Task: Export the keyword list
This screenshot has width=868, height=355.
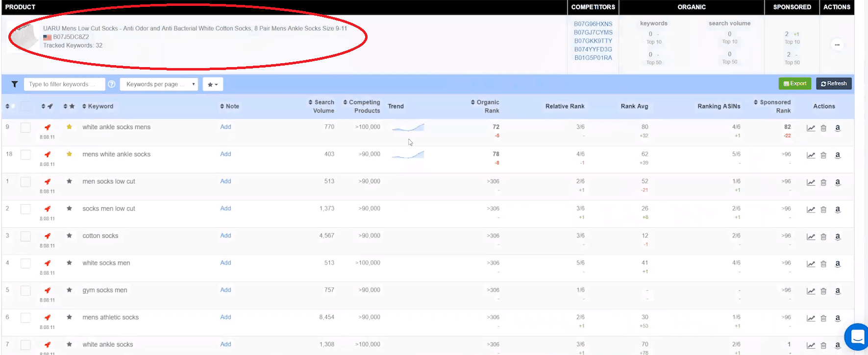Action: pyautogui.click(x=795, y=84)
